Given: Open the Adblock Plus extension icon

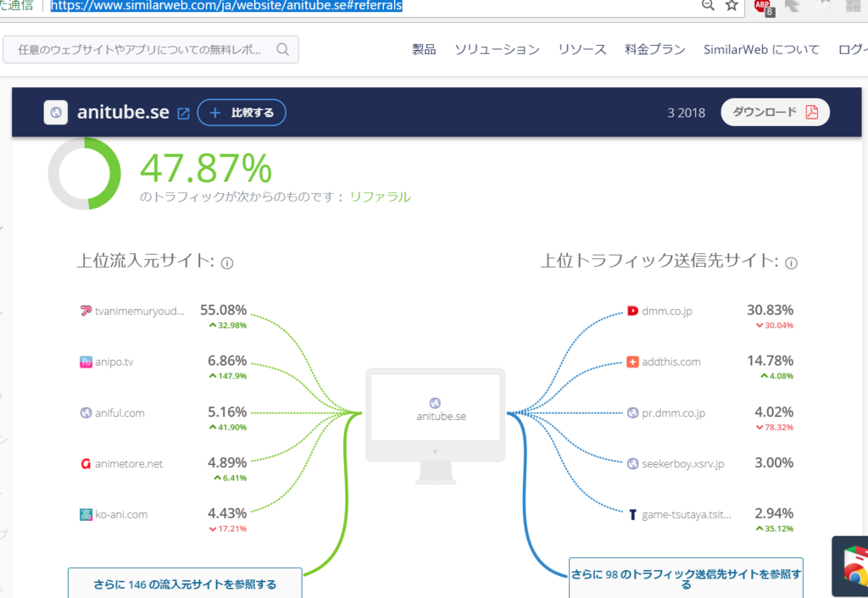Looking at the screenshot, I should tap(764, 7).
